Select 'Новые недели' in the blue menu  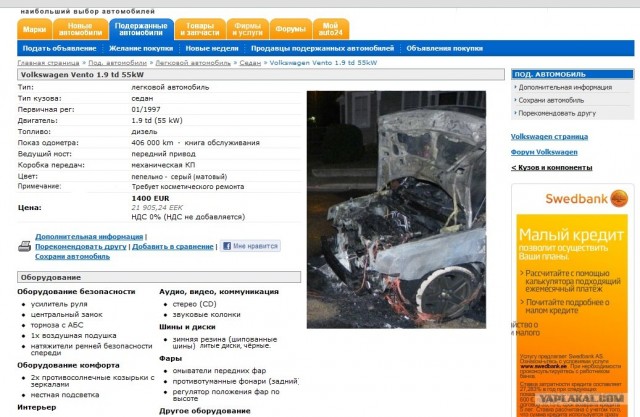click(x=212, y=48)
